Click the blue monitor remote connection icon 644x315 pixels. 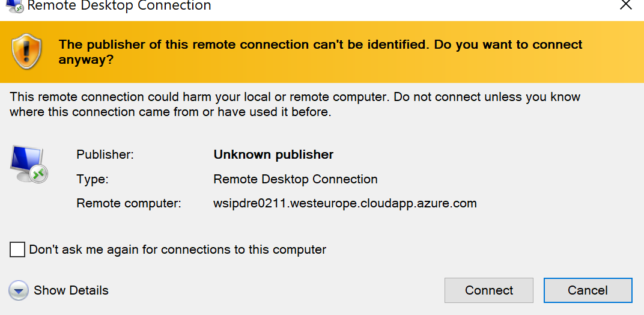pos(28,164)
